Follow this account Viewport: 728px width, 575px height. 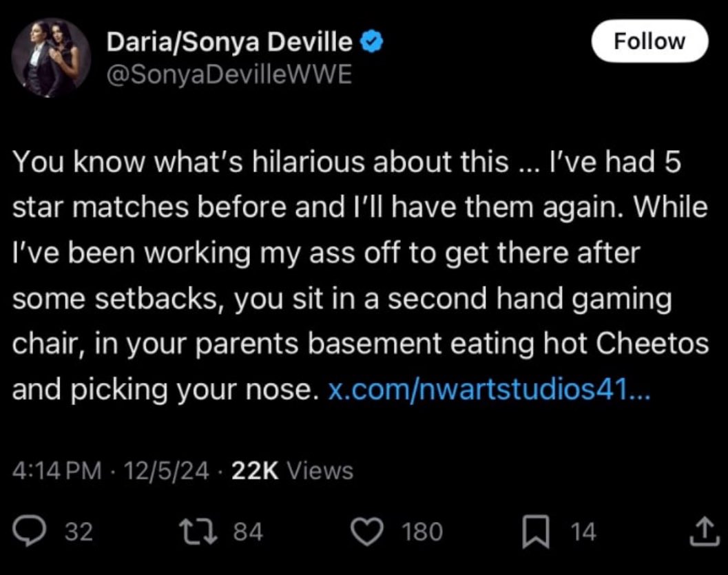tap(649, 41)
